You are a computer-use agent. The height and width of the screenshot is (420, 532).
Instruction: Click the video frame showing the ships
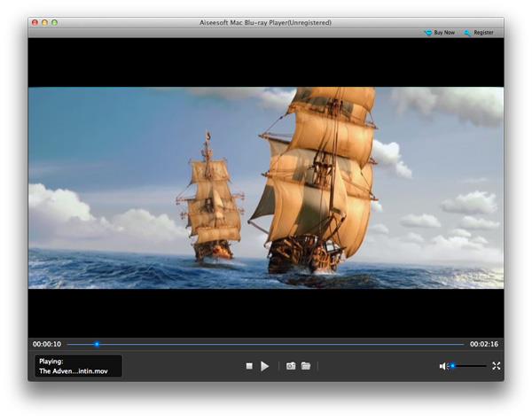tap(266, 188)
